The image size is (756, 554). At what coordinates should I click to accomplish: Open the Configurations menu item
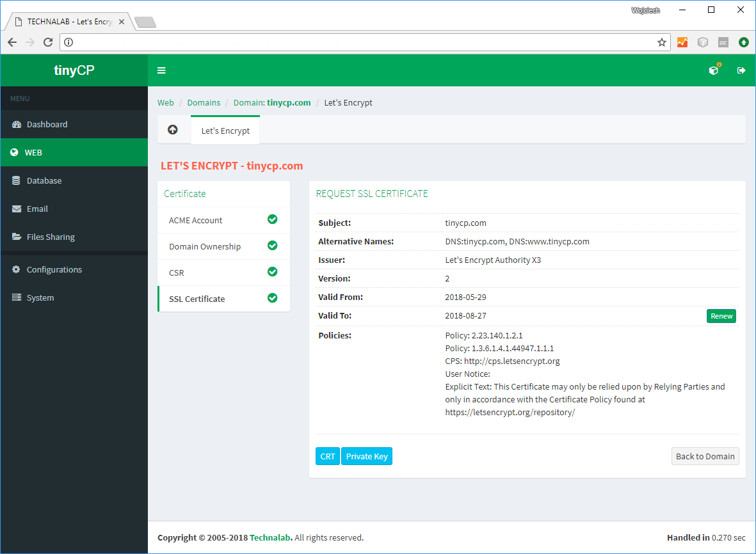(74, 269)
